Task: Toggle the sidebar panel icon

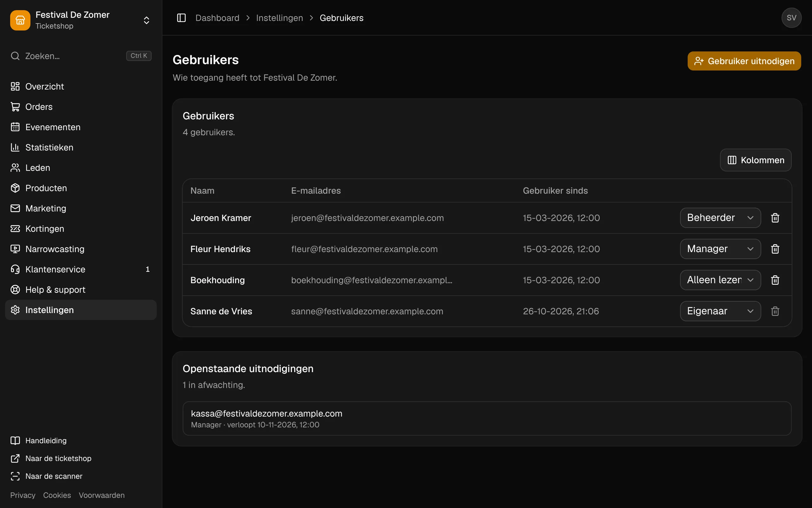Action: [181, 18]
